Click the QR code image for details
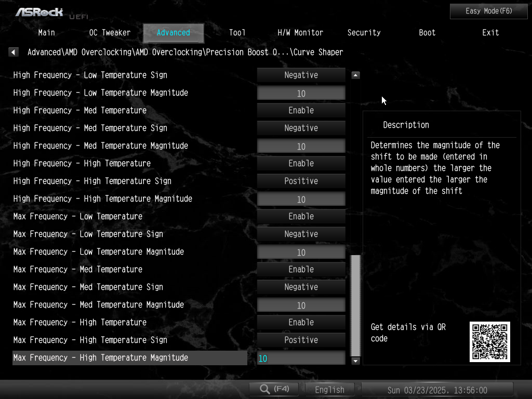Screen dimensions: 532x399 (x=489, y=342)
